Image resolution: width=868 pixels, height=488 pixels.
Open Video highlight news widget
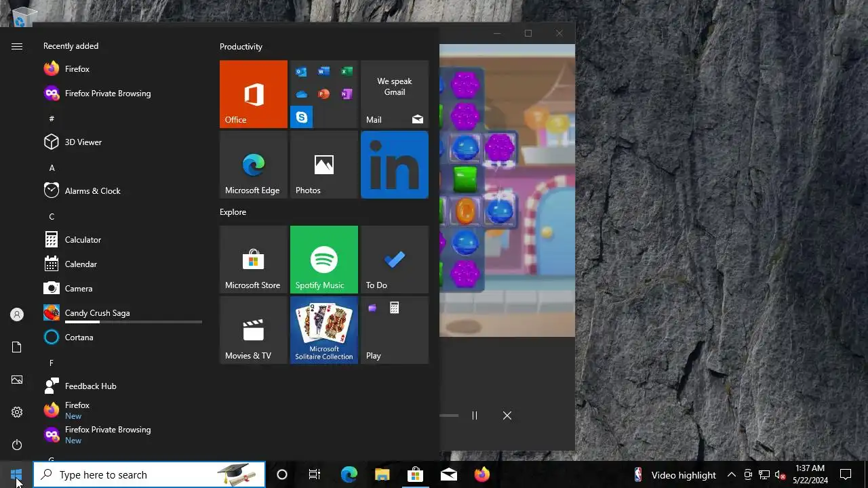(x=675, y=474)
